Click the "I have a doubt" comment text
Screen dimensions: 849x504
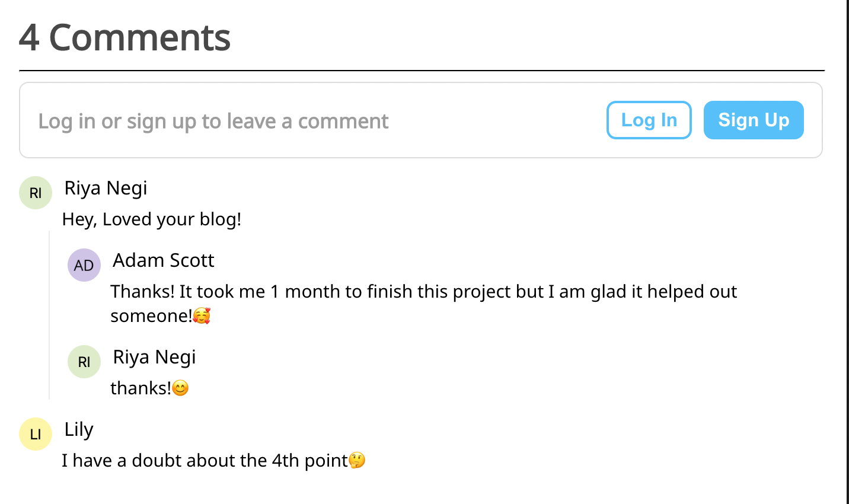click(205, 461)
